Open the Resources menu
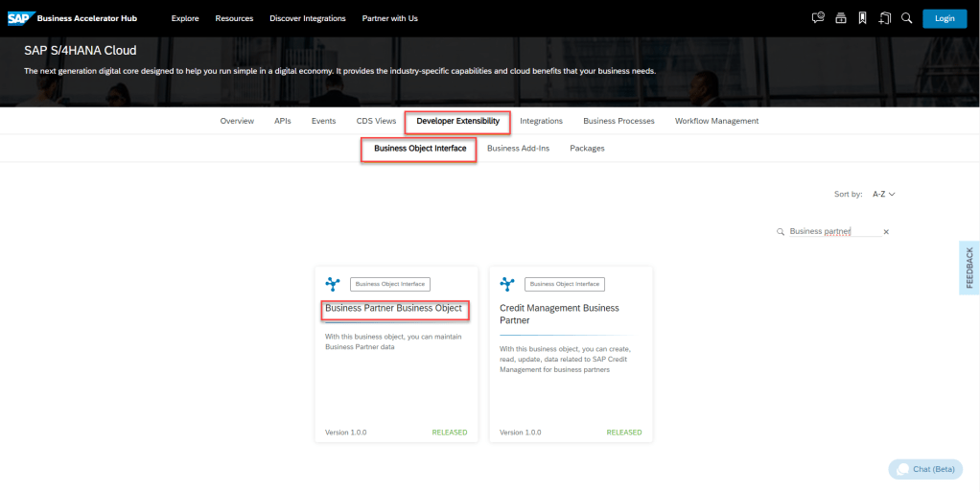 pos(234,18)
